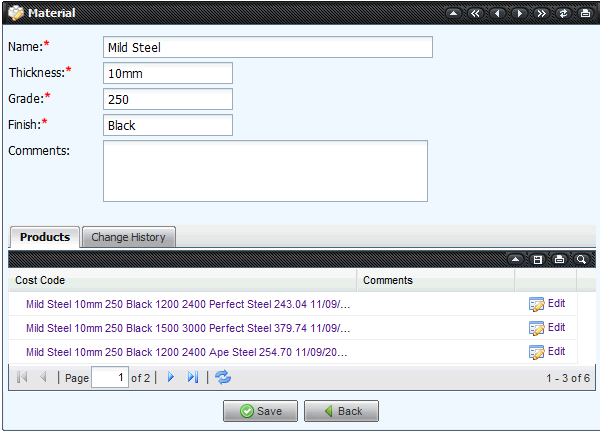Jump to last record using double-right arrows
Image resolution: width=600 pixels, height=432 pixels.
click(x=541, y=13)
